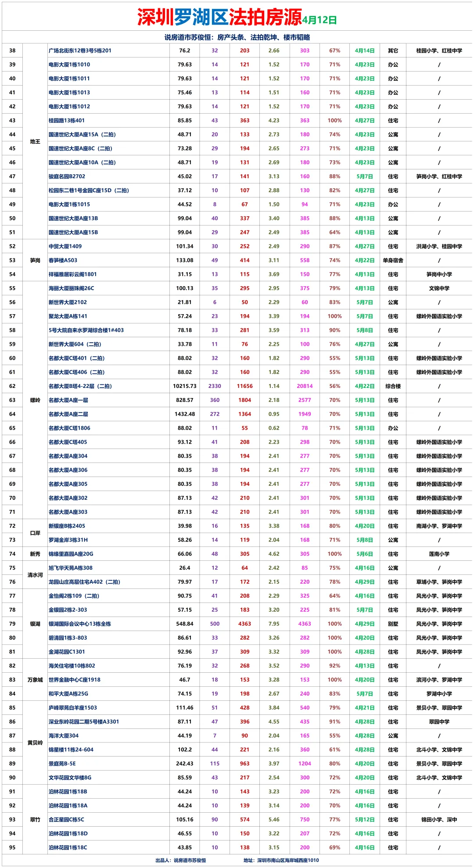Select property 金湖花园C1301
This screenshot has height=868, width=474.
67,652
